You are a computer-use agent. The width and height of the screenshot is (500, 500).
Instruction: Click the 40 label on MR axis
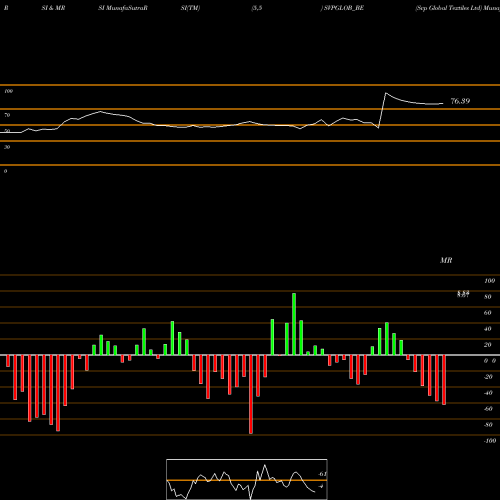click(488, 329)
